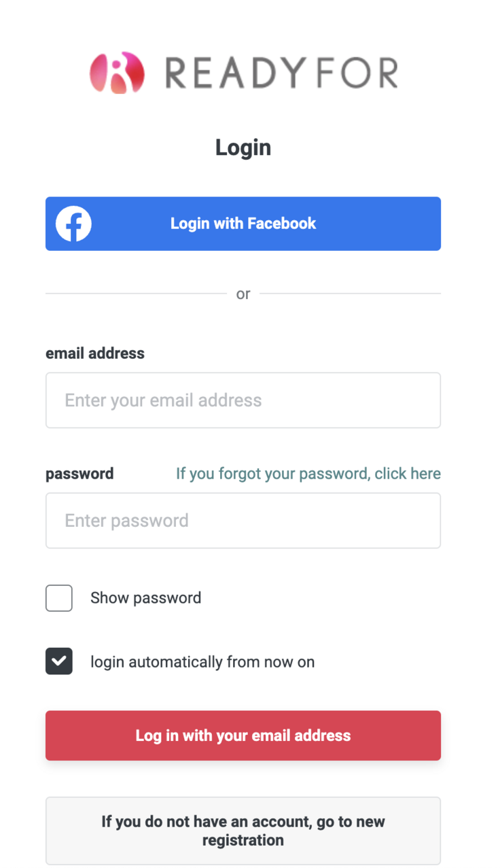Click the divider line right of 'or'
This screenshot has width=500, height=868.
pos(350,294)
